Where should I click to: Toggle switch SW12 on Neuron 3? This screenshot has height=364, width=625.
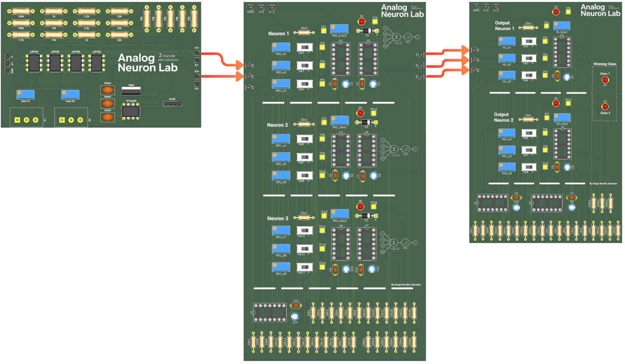coord(305,267)
